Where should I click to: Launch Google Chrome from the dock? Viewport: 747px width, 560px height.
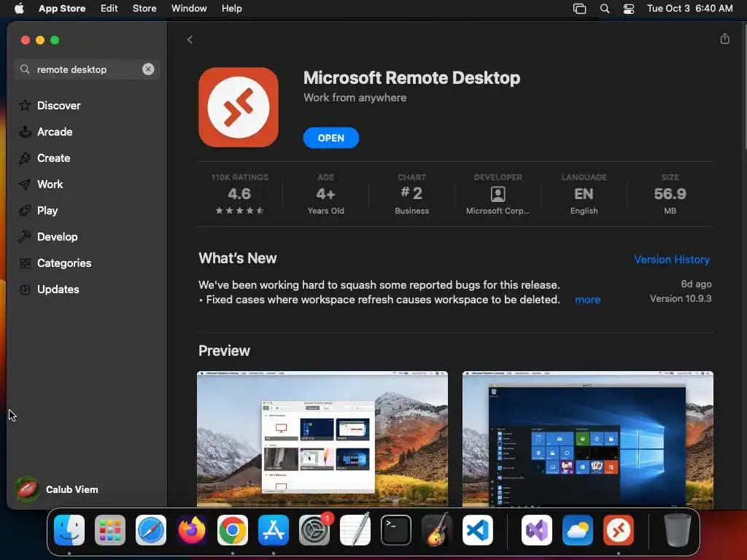[x=233, y=530]
